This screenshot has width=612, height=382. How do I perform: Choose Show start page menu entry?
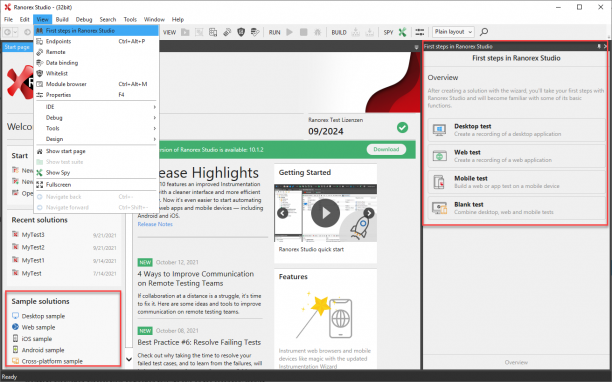(x=96, y=151)
